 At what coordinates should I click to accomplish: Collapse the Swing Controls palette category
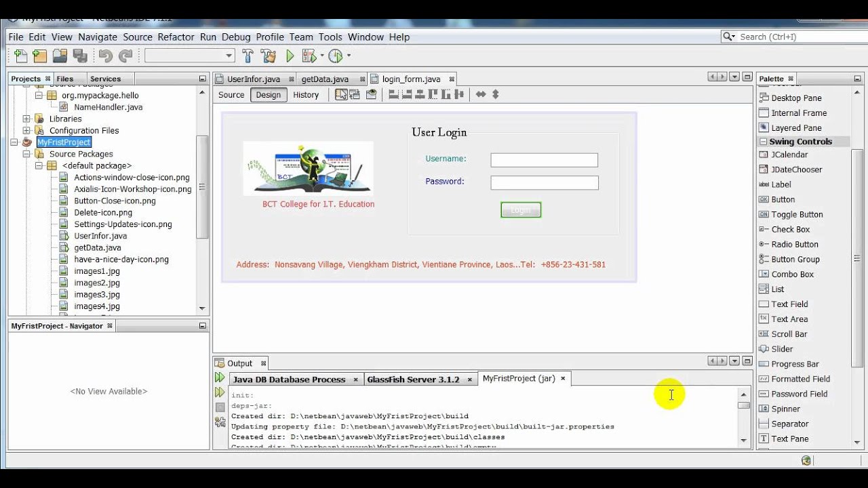764,142
